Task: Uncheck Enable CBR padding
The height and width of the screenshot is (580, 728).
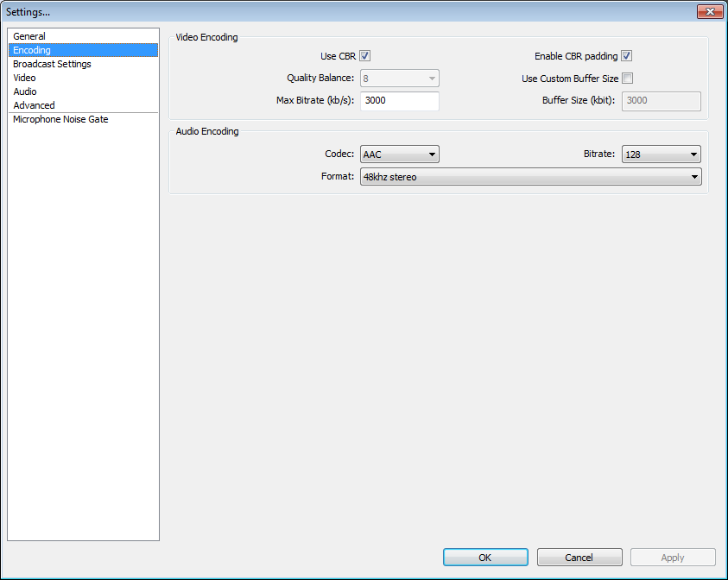Action: click(x=626, y=55)
